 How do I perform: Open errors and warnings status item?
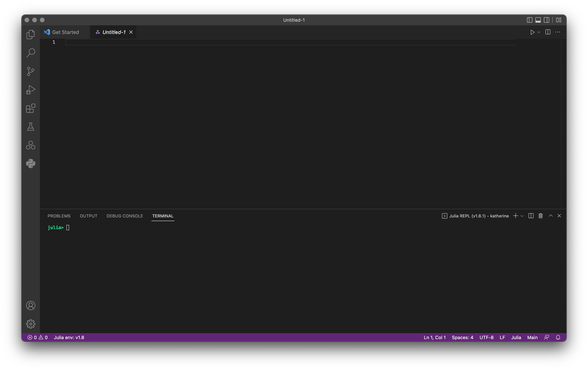tap(37, 337)
